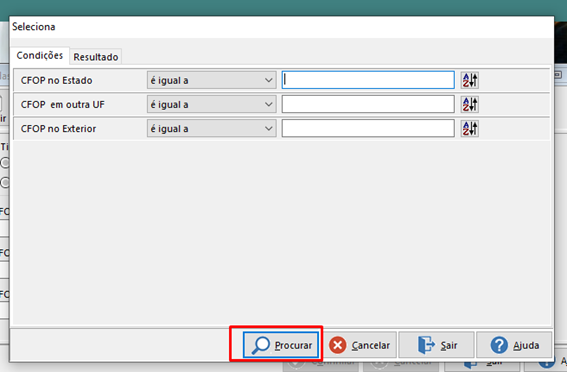The image size is (567, 372).
Task: Click the Cancelar button
Action: [360, 345]
